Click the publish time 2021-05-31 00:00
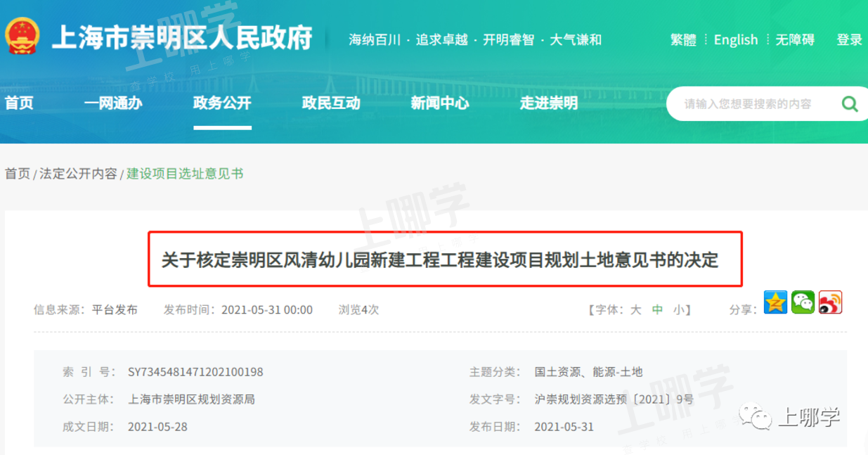The height and width of the screenshot is (455, 868). [267, 310]
